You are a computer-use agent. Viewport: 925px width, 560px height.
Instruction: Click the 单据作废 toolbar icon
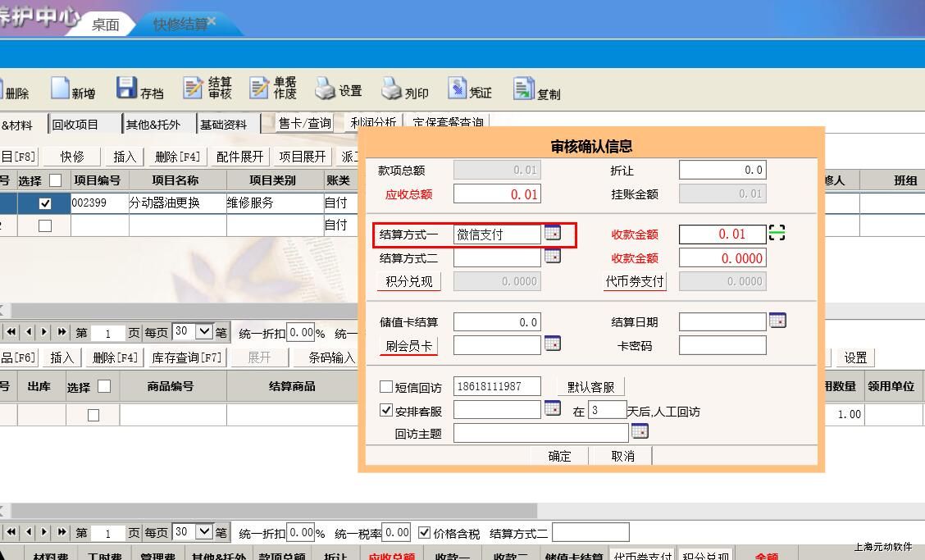tap(260, 89)
